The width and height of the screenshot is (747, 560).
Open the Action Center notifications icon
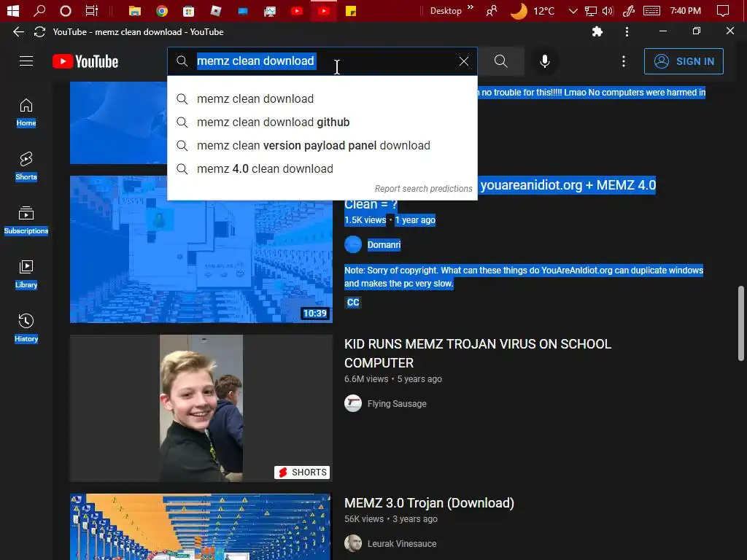pos(723,10)
